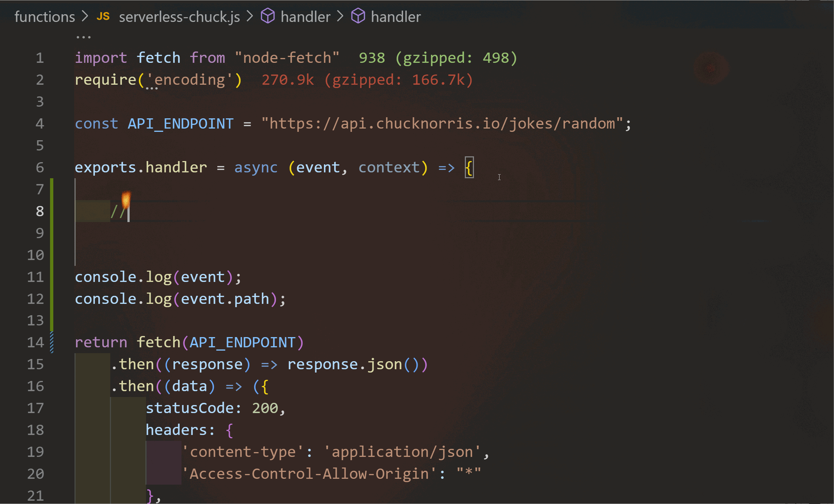Click the 270.9k gzipped import cost label
Image resolution: width=834 pixels, height=504 pixels.
367,80
